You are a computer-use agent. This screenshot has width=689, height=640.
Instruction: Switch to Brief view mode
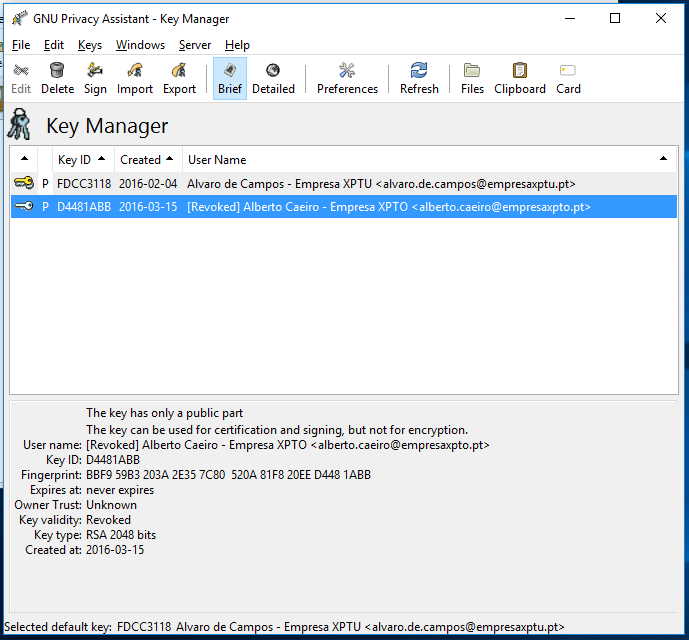coord(230,78)
